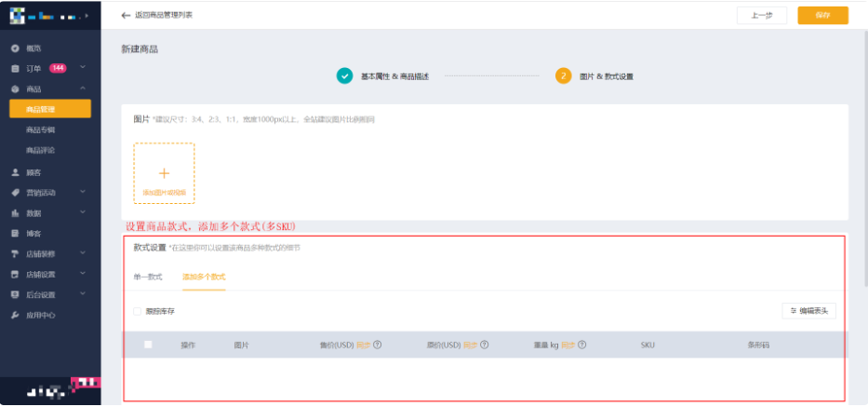This screenshot has width=868, height=407.
Task: Click the plus icon to add image
Action: click(164, 173)
